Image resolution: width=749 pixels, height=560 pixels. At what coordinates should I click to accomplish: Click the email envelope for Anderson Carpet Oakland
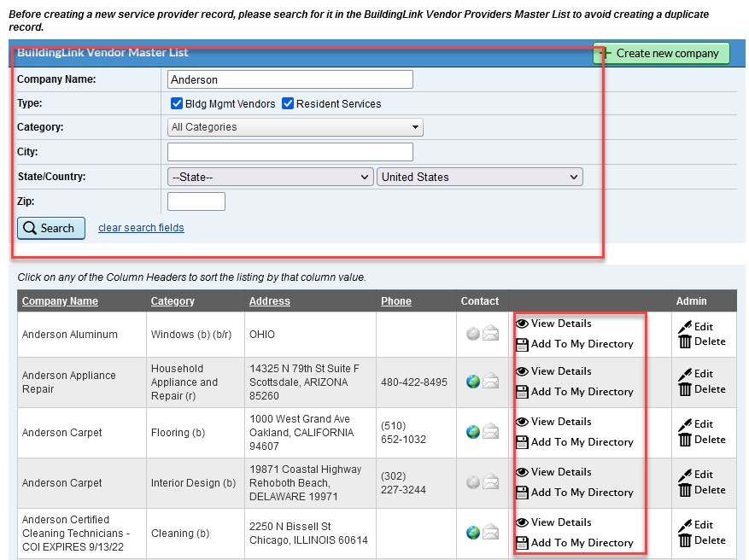pos(490,432)
